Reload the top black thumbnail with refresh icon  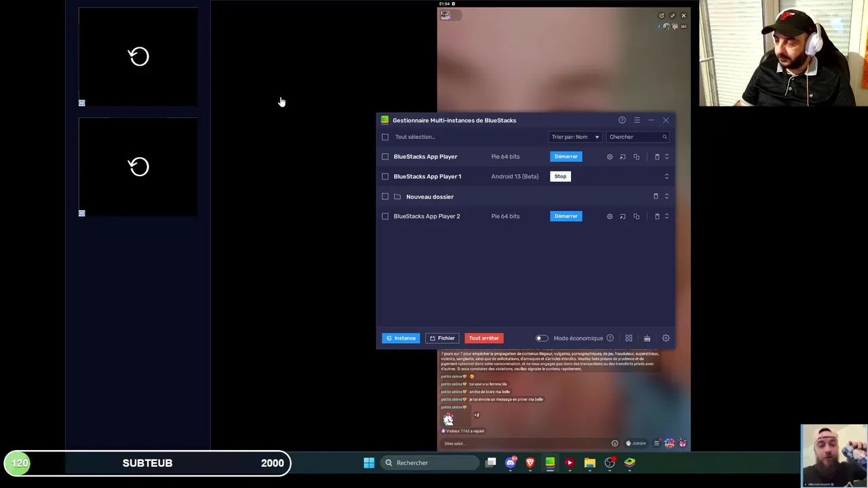click(x=139, y=56)
